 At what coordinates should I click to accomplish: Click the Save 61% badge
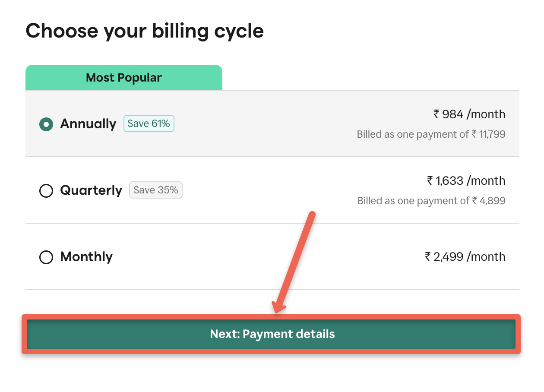point(149,123)
